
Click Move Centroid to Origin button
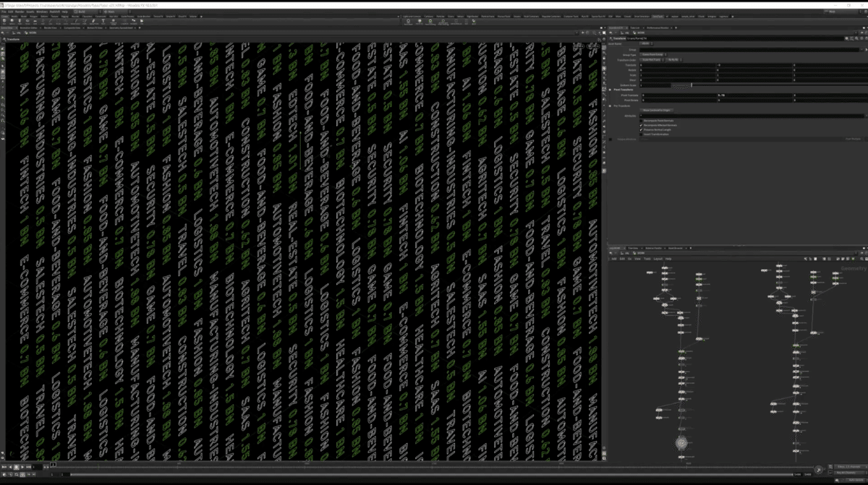pos(657,111)
